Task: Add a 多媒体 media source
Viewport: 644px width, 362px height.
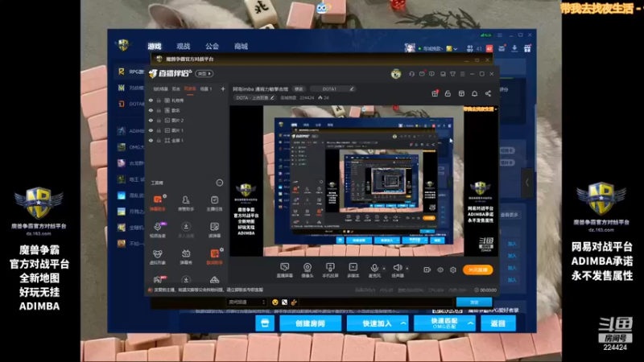Action: (353, 270)
